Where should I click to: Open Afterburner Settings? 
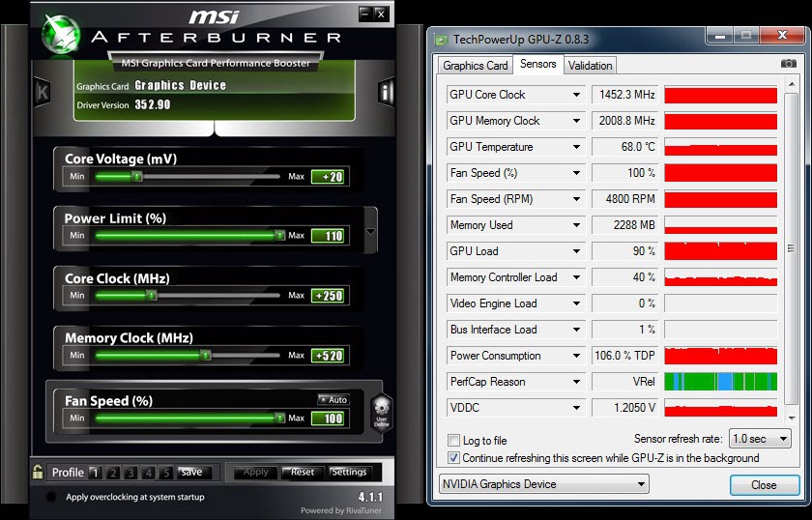tap(349, 472)
